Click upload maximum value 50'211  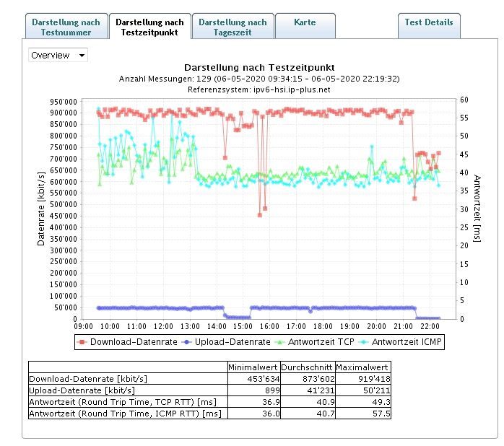coord(376,390)
